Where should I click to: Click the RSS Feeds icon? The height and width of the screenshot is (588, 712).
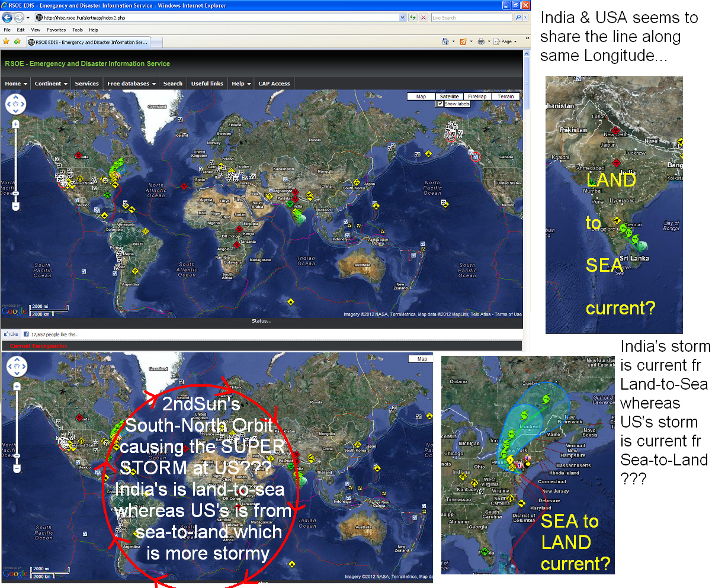pos(463,41)
